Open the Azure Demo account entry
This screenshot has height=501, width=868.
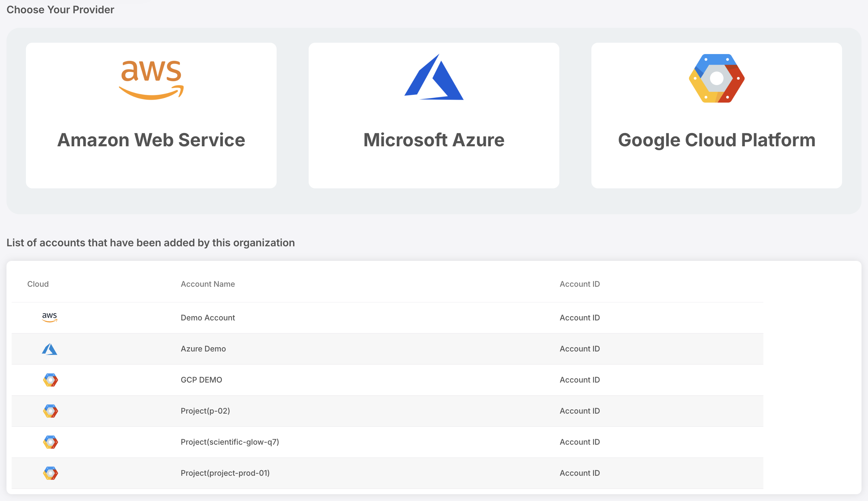click(203, 349)
